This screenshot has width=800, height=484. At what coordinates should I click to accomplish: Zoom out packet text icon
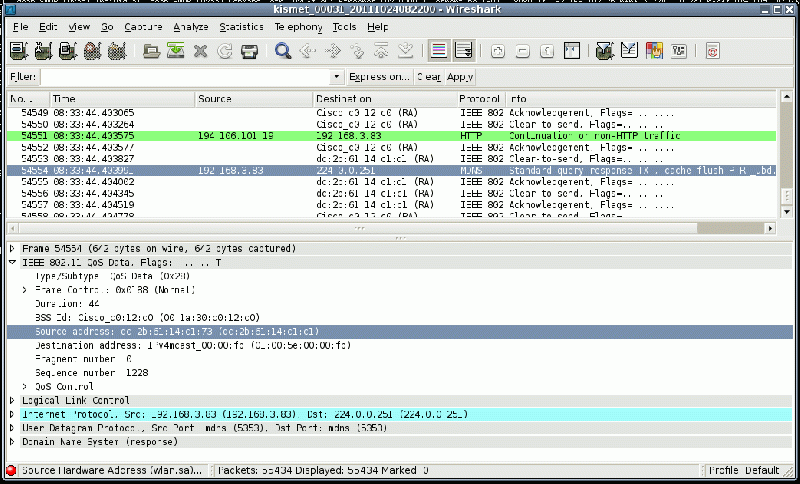click(522, 51)
